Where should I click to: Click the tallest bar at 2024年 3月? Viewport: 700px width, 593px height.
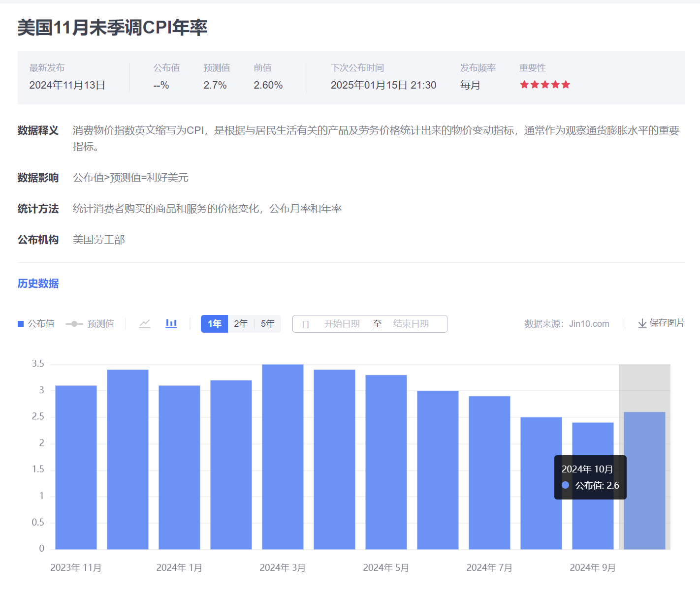click(283, 457)
